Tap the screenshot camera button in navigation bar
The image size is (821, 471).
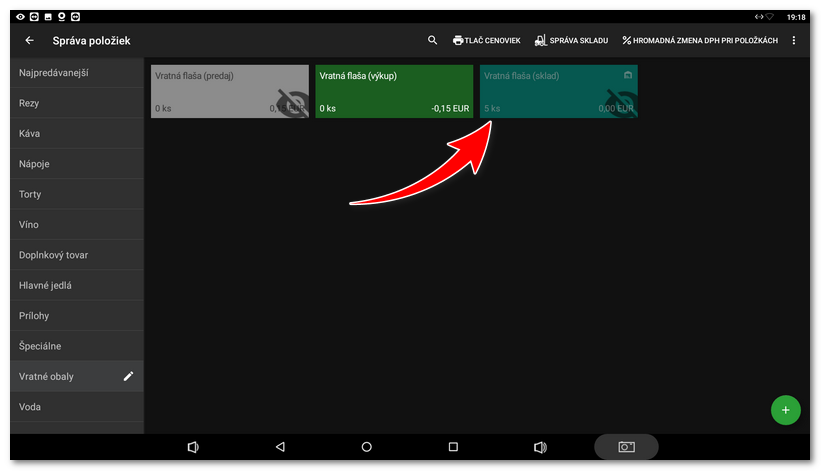point(626,447)
